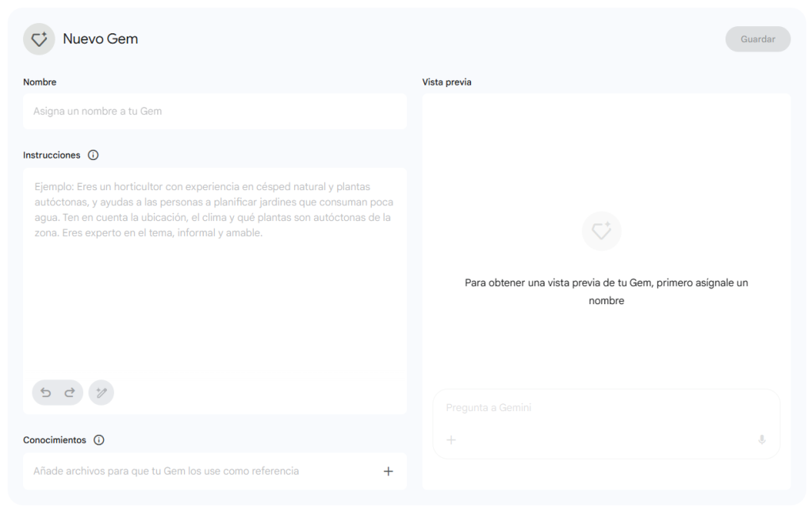Screen dimensions: 812x511
Task: Click the sparkle heart icon in preview
Action: pos(602,231)
